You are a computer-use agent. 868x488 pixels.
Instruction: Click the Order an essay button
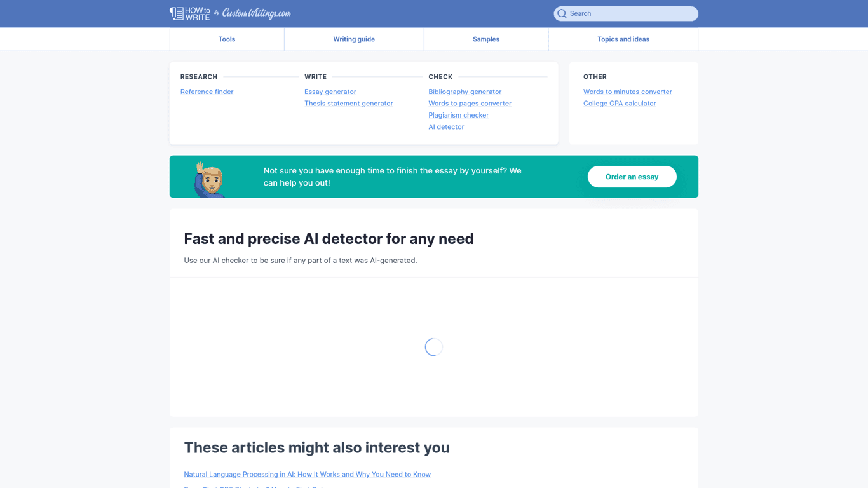coord(632,177)
